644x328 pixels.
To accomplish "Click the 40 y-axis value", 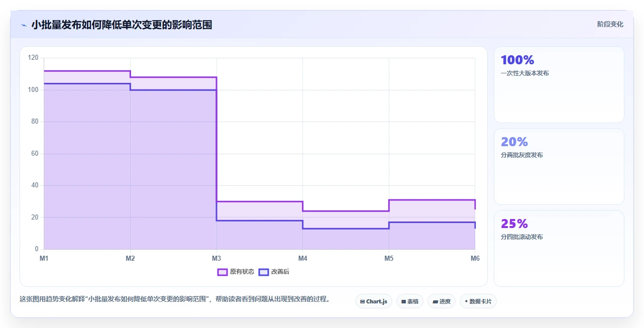I will point(35,185).
